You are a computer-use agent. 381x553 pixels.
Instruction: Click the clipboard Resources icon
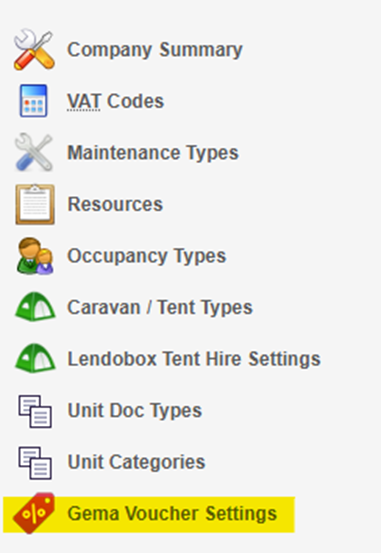[x=35, y=204]
